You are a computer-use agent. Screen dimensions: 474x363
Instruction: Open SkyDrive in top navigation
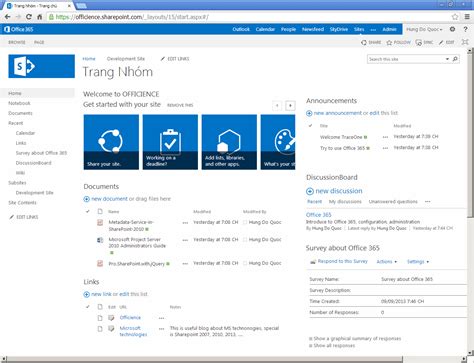pos(339,29)
